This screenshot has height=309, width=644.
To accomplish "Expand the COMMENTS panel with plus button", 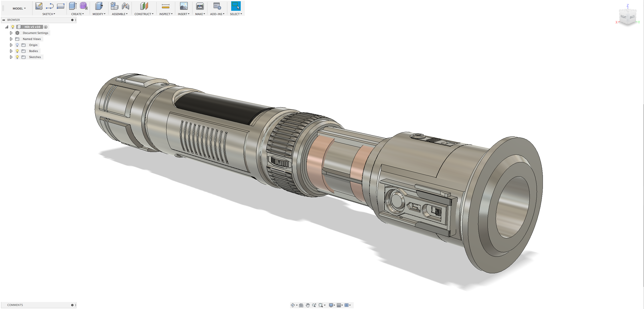I will click(x=72, y=305).
